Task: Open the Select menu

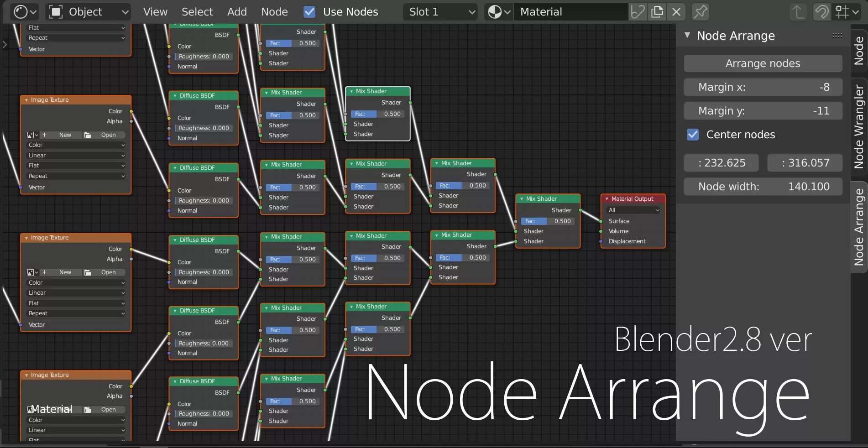Action: click(197, 12)
